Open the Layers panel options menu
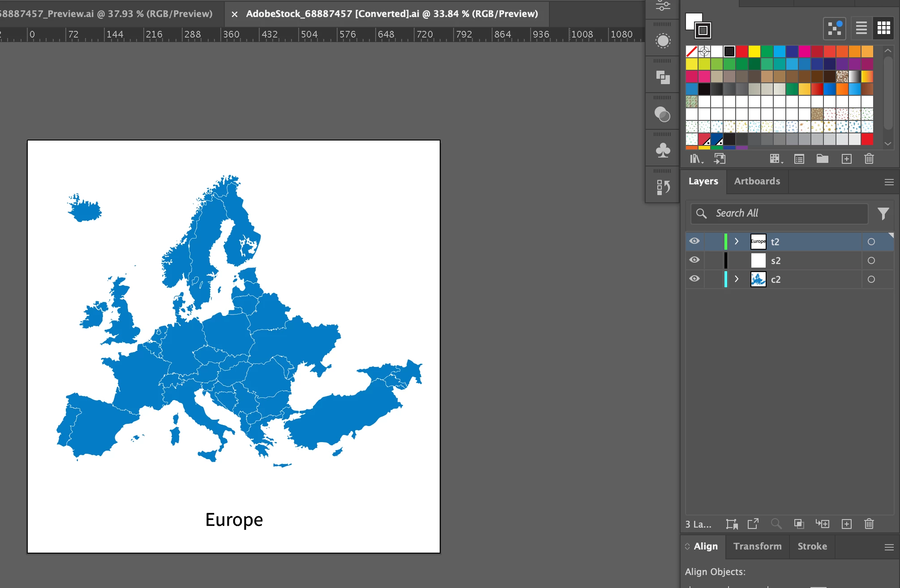 coord(889,182)
